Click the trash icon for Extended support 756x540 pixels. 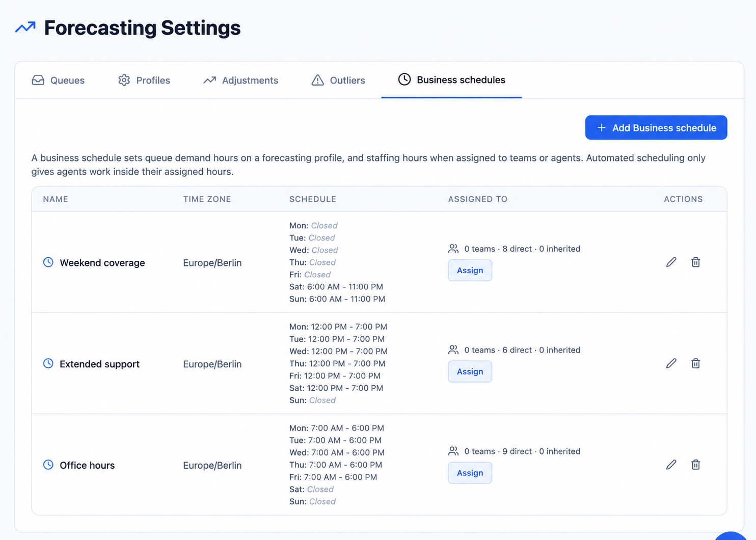click(x=695, y=363)
